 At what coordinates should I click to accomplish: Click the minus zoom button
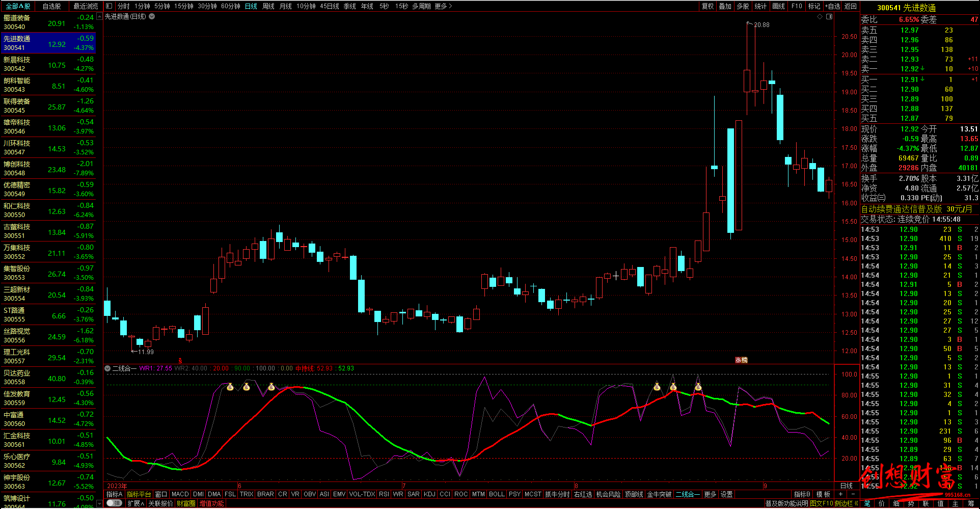(x=853, y=494)
